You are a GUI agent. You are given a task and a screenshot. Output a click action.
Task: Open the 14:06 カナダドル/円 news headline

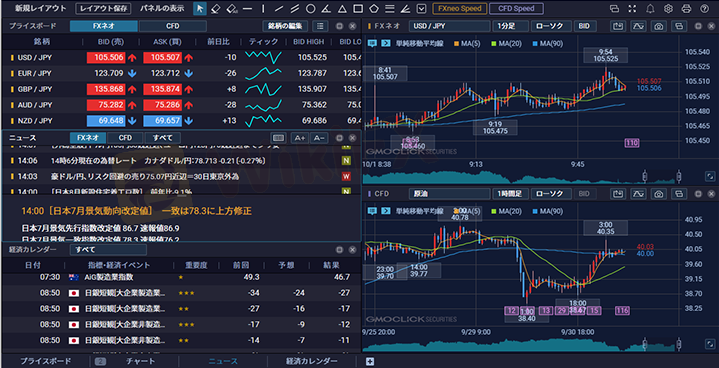[x=159, y=161]
